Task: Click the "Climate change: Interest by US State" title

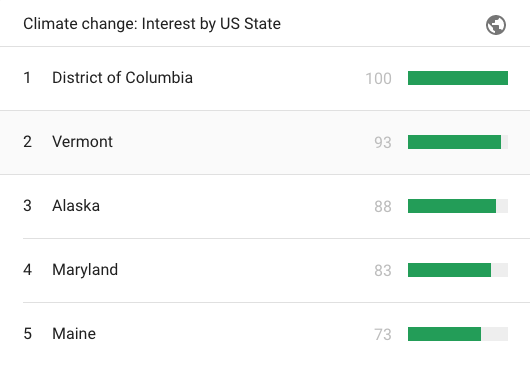Action: pyautogui.click(x=152, y=24)
